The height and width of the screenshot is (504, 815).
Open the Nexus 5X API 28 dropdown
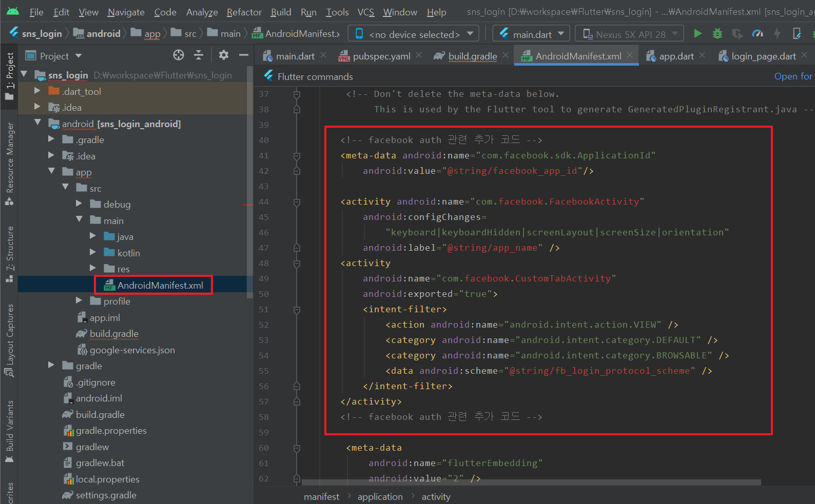pyautogui.click(x=630, y=34)
